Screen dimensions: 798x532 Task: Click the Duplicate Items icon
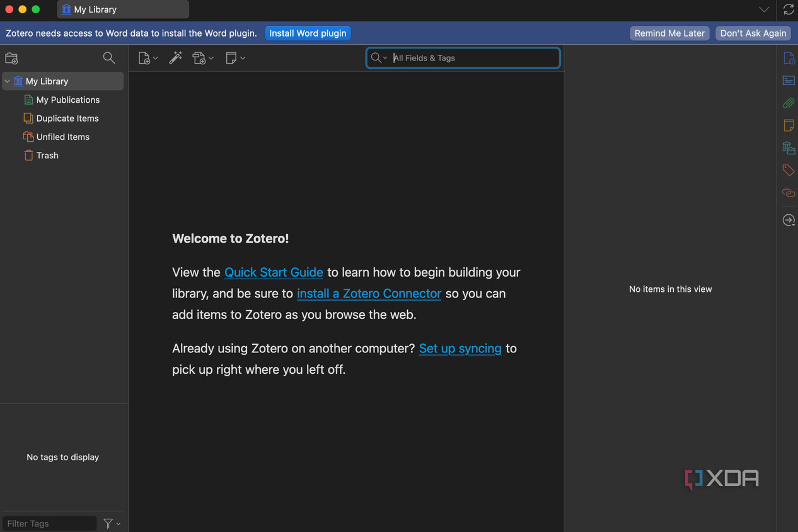(x=28, y=118)
